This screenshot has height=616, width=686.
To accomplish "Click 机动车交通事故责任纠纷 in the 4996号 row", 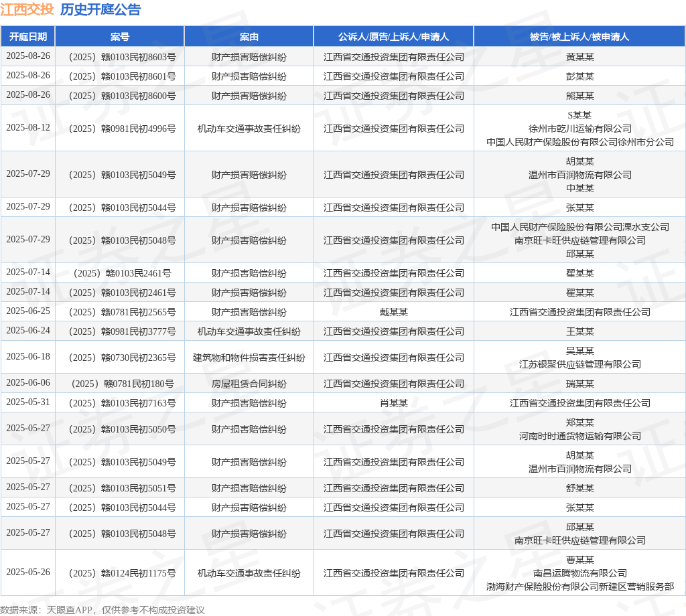I will tap(249, 129).
